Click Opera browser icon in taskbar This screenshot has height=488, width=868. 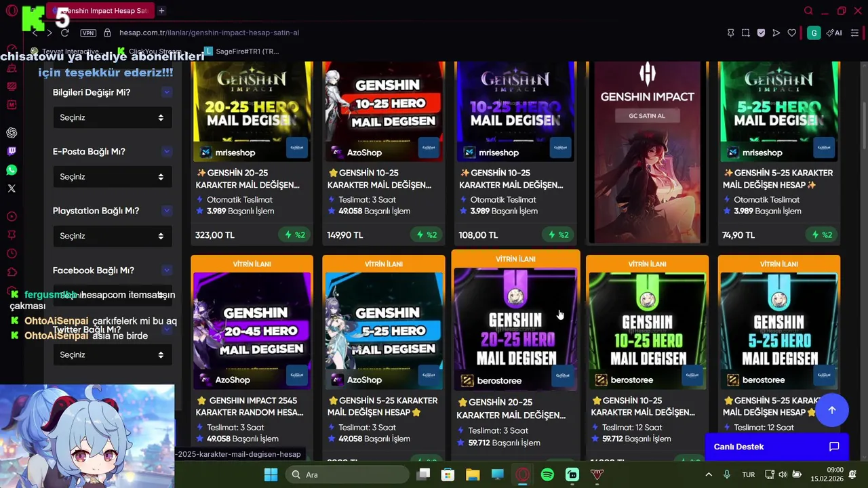(x=522, y=474)
